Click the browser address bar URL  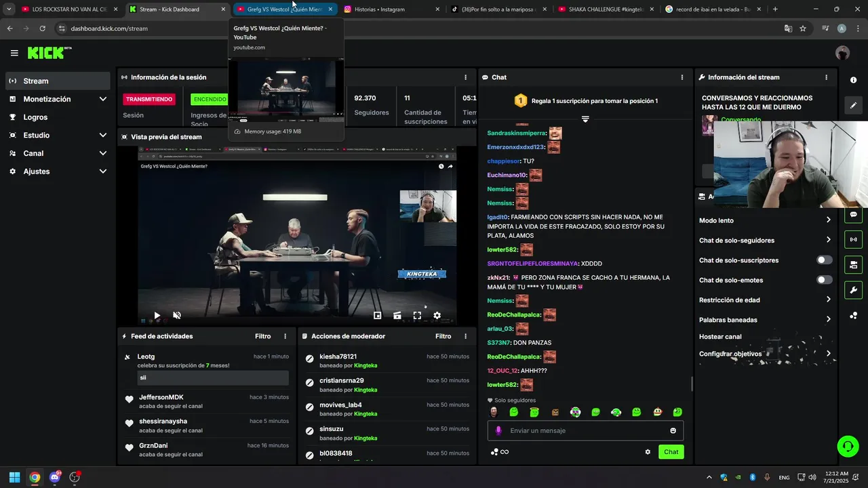109,28
